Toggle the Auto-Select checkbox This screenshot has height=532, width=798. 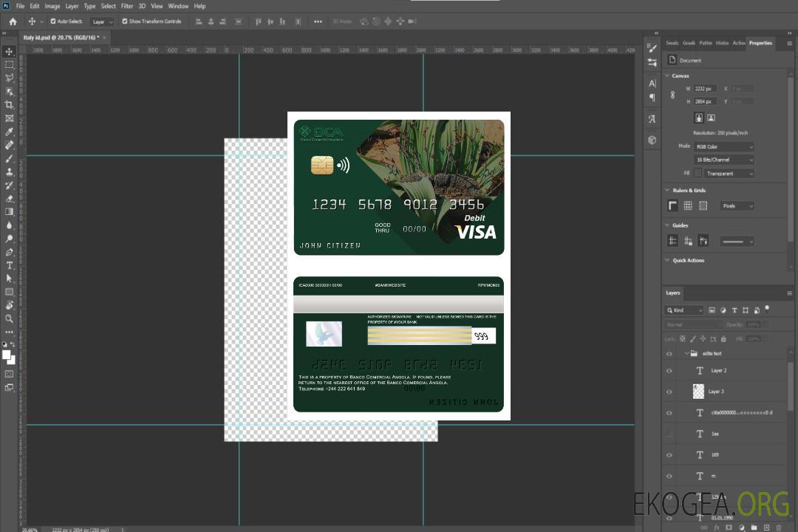point(53,21)
